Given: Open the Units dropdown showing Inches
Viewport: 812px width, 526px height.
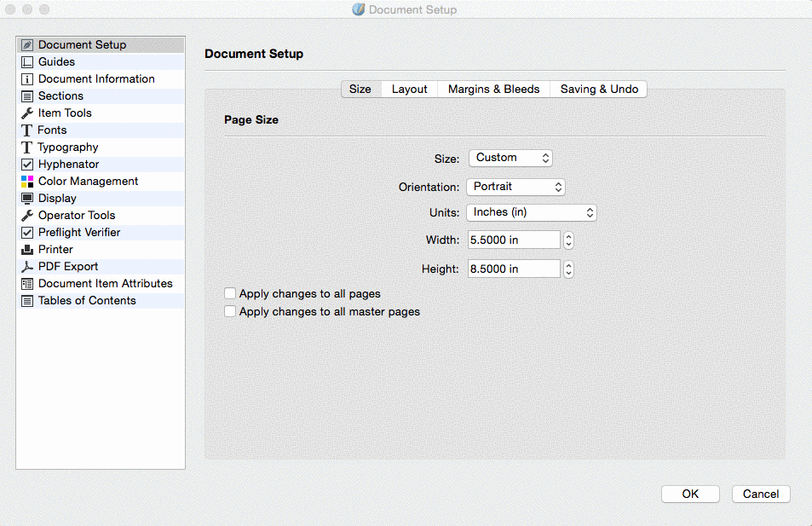Looking at the screenshot, I should pos(531,212).
